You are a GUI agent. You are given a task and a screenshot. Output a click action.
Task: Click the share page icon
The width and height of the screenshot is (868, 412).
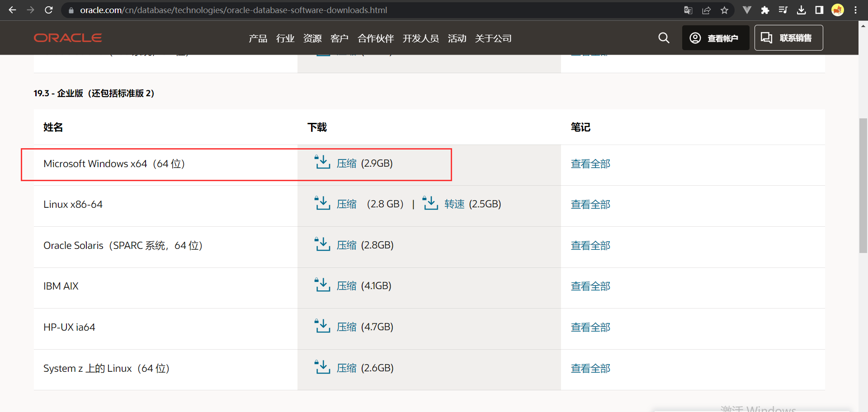706,10
